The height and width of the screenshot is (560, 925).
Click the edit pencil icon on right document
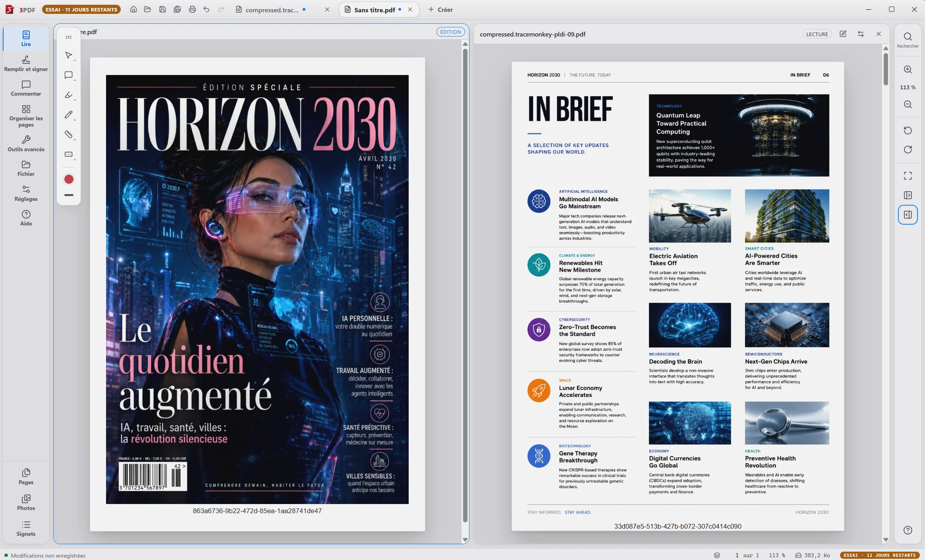coord(843,34)
